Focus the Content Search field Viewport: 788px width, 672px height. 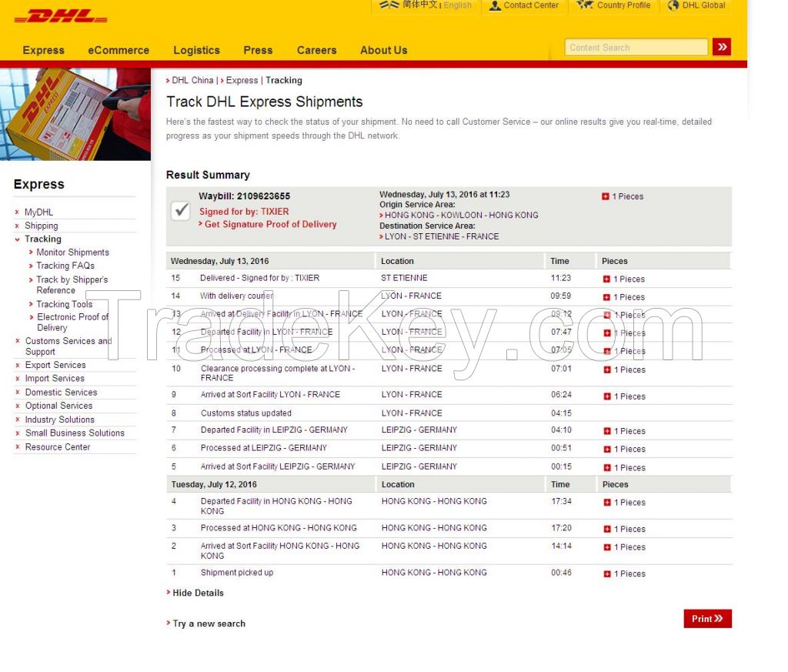tap(636, 47)
